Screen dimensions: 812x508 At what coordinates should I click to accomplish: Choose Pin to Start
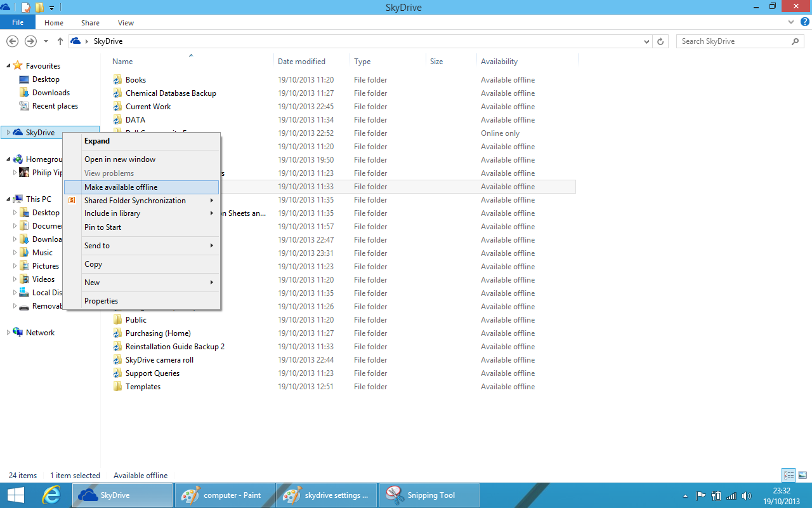(141, 227)
